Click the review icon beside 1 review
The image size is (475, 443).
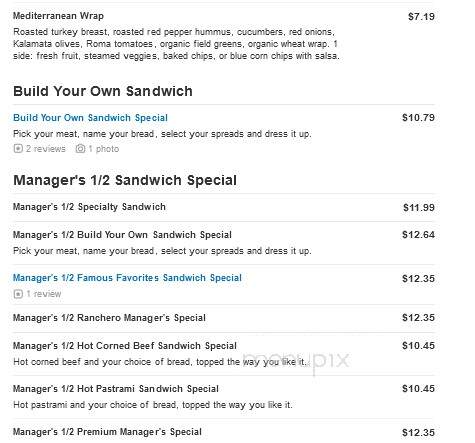(x=18, y=294)
